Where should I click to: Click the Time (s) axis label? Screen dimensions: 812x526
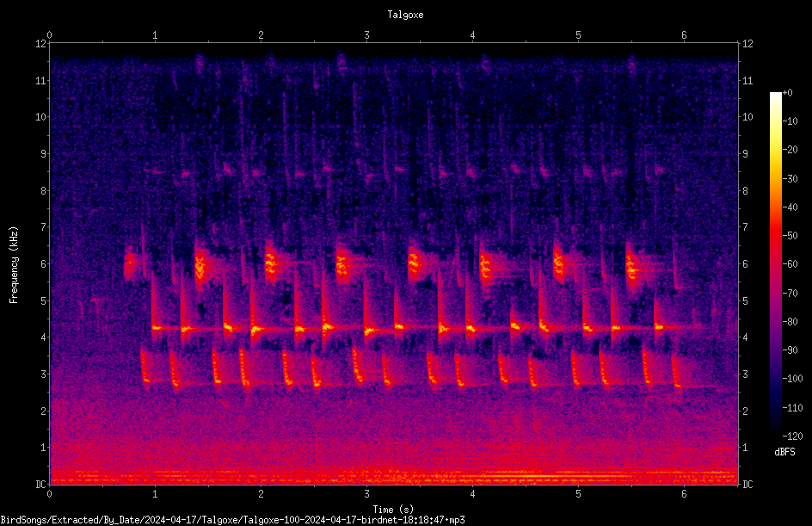pos(393,510)
